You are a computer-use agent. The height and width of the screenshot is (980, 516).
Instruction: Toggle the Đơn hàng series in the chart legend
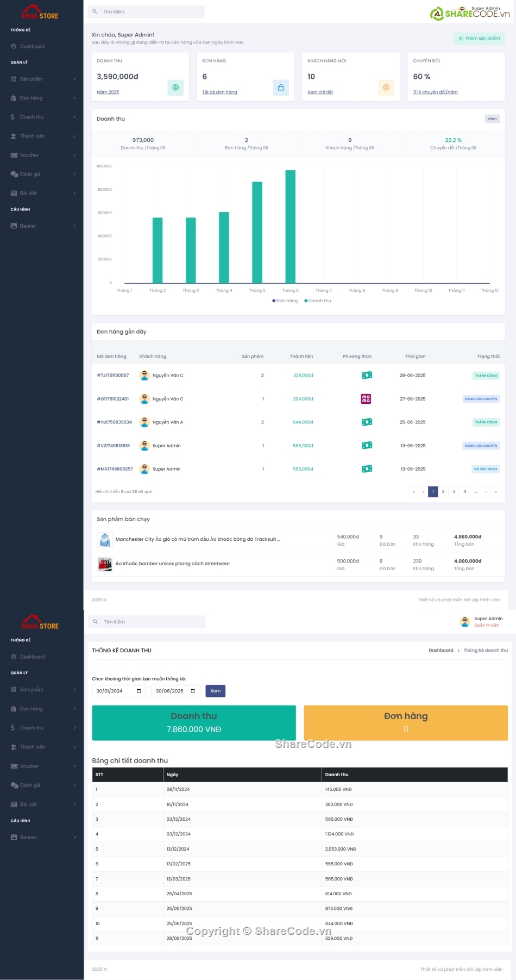[285, 301]
